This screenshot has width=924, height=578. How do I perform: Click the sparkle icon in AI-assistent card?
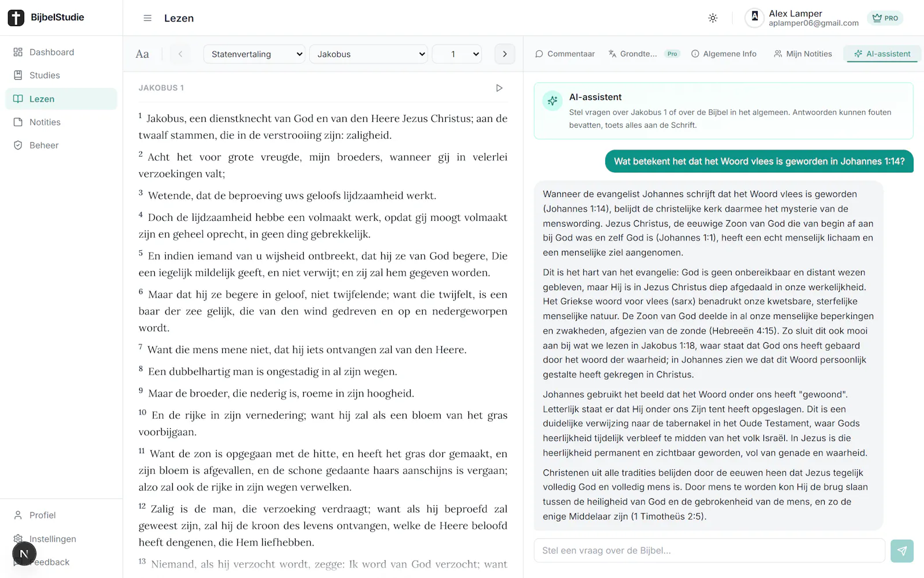[553, 101]
